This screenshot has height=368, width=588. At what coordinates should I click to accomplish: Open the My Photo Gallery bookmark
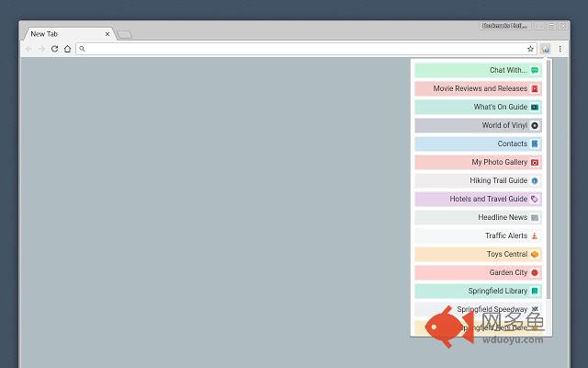point(478,162)
